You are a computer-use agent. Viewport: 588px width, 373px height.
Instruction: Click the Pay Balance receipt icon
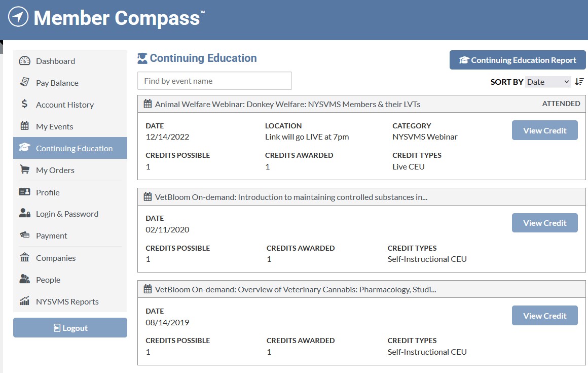point(24,82)
